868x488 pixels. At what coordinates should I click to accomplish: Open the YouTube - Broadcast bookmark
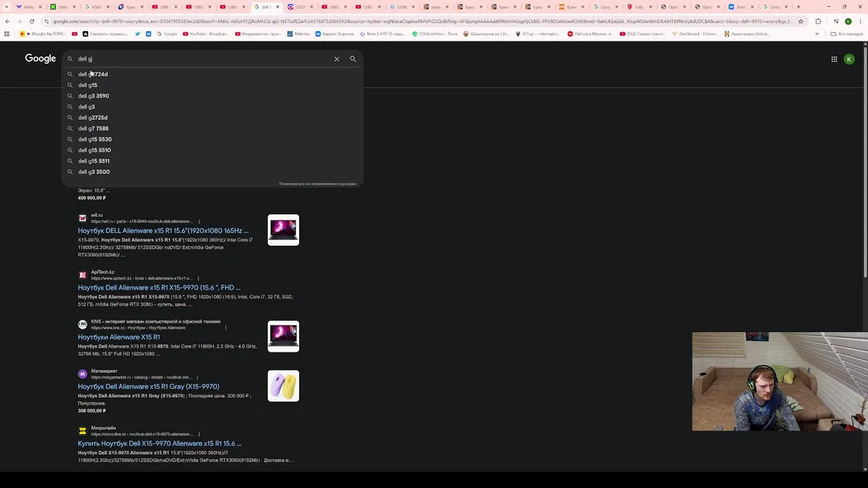[x=205, y=34]
